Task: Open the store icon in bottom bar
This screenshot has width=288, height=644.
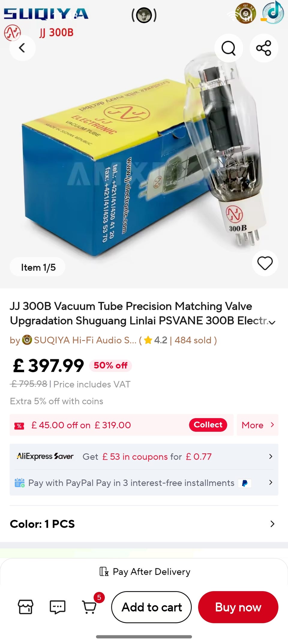Action: [26, 607]
